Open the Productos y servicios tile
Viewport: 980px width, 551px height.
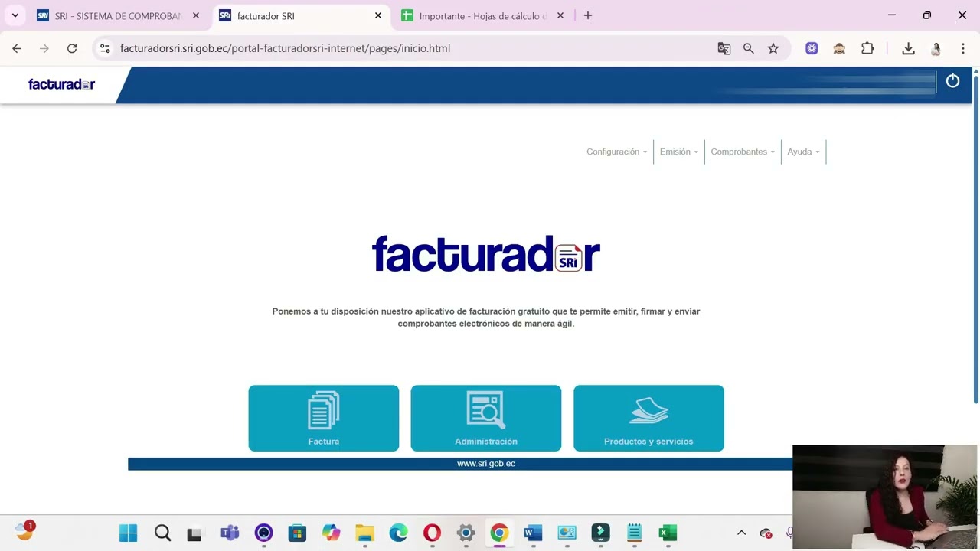point(648,418)
